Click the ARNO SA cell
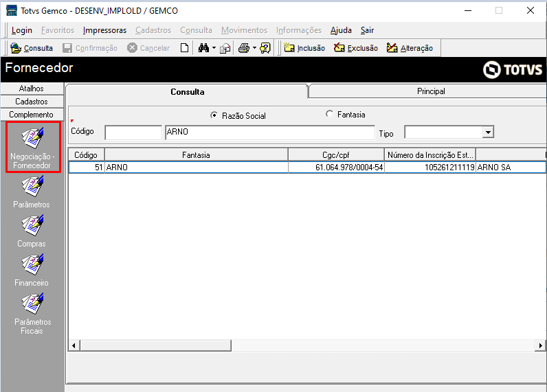The height and width of the screenshot is (392, 547). coord(511,168)
